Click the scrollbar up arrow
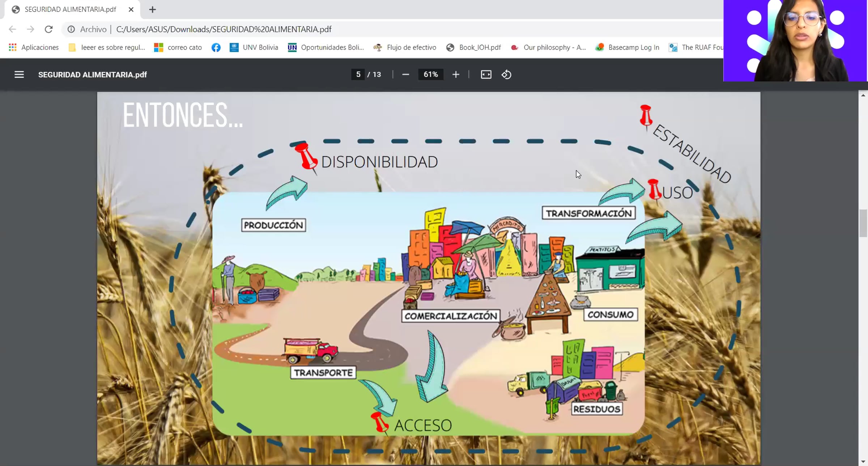The width and height of the screenshot is (868, 466). click(863, 95)
